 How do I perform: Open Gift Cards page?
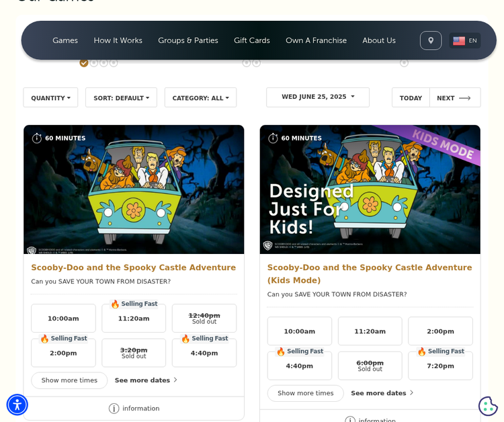tap(252, 40)
